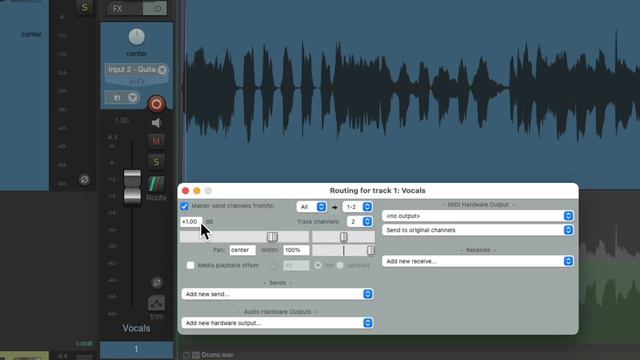Click the +1.00 dB volume field

click(191, 222)
